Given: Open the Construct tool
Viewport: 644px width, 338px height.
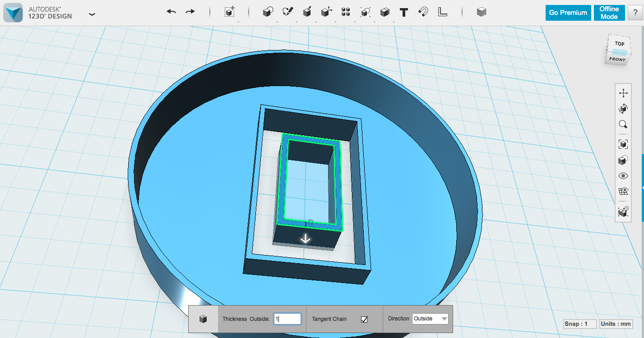Looking at the screenshot, I should coord(307,12).
